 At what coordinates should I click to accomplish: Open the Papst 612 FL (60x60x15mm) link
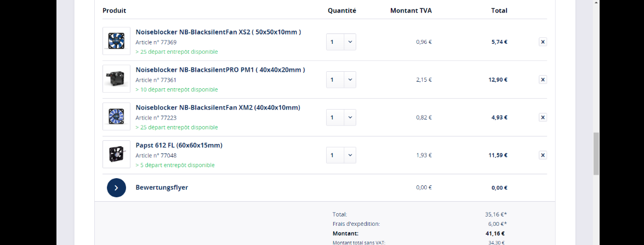(179, 145)
